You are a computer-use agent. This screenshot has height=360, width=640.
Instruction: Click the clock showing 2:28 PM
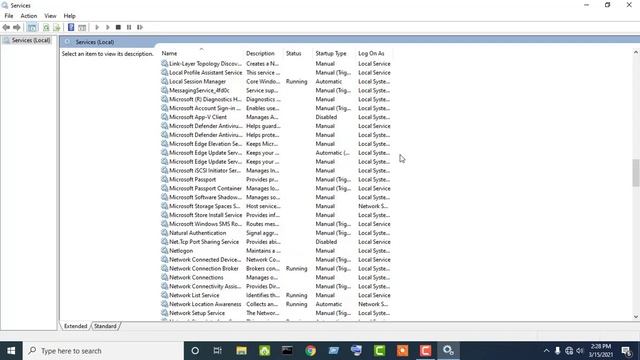(x=600, y=347)
